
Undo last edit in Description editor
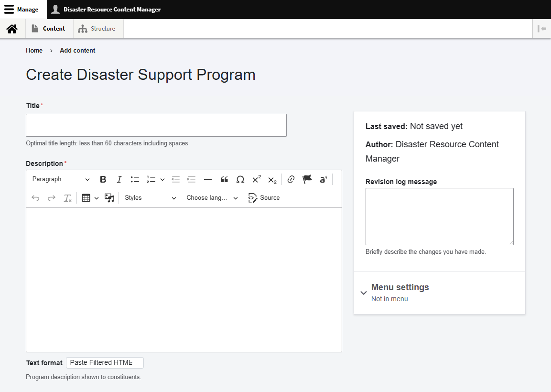35,198
